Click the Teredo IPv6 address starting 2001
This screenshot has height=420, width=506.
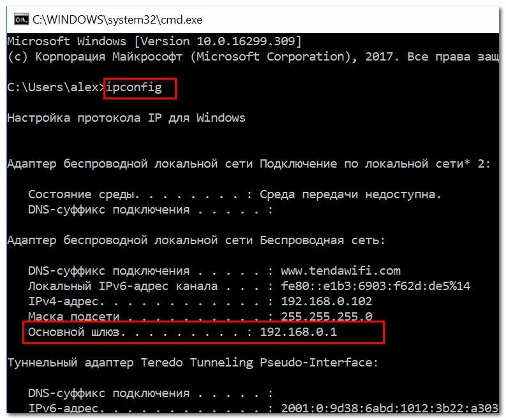pos(389,408)
